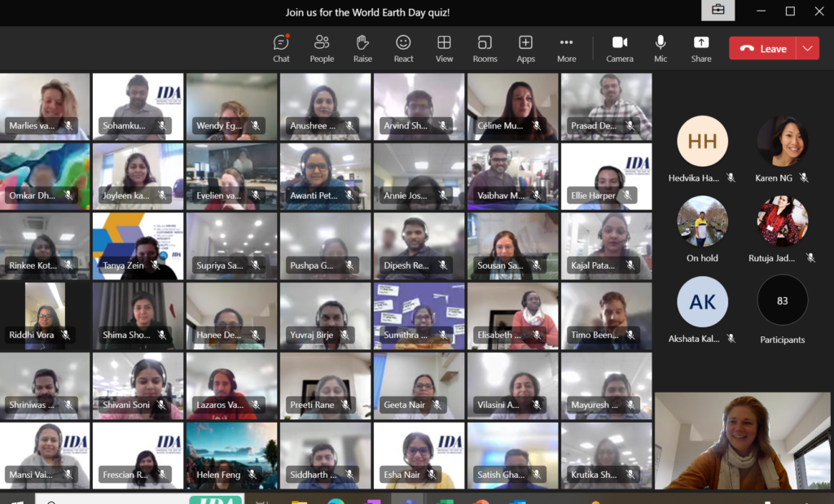Select the Akshata AK avatar circle
Screen dimensions: 834x504
click(702, 302)
